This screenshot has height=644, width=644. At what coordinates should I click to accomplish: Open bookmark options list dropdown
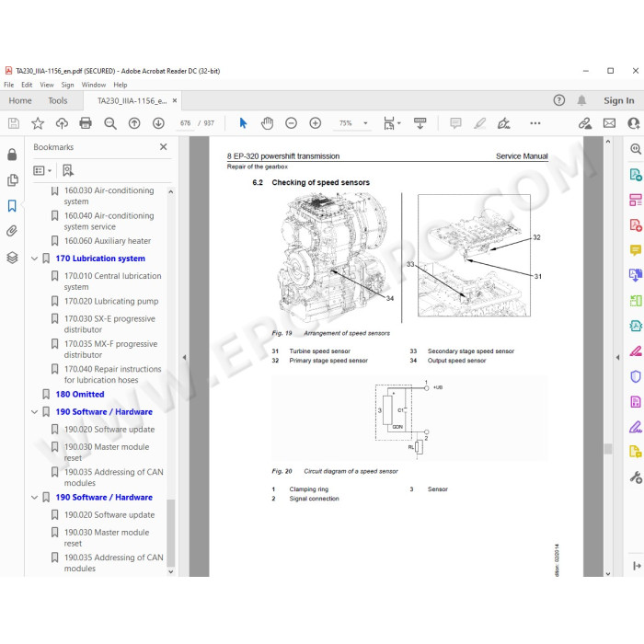pos(42,170)
